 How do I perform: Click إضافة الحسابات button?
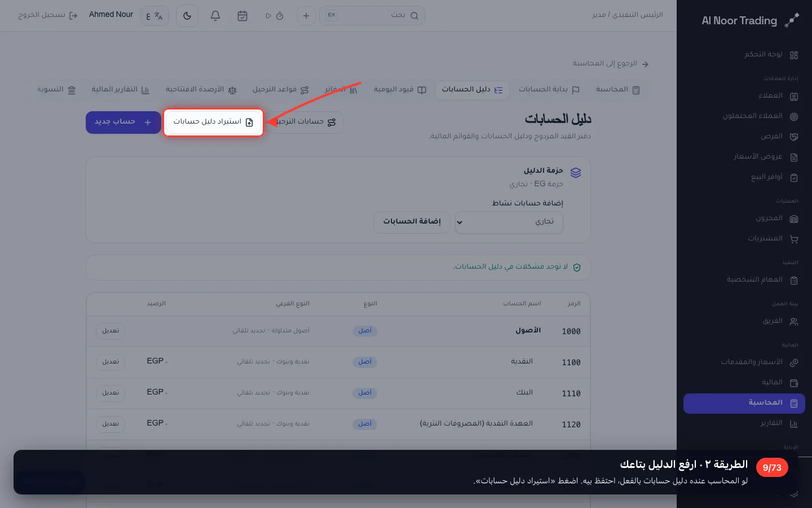click(x=412, y=222)
